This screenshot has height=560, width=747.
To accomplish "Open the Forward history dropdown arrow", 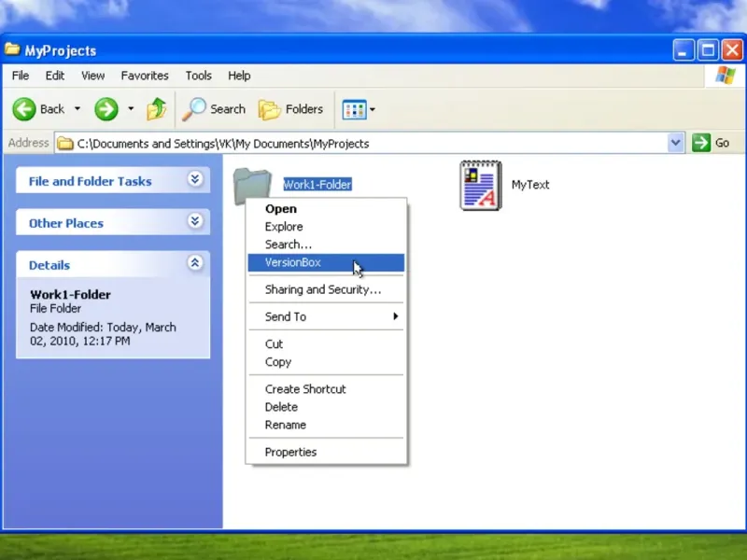I will click(x=131, y=109).
